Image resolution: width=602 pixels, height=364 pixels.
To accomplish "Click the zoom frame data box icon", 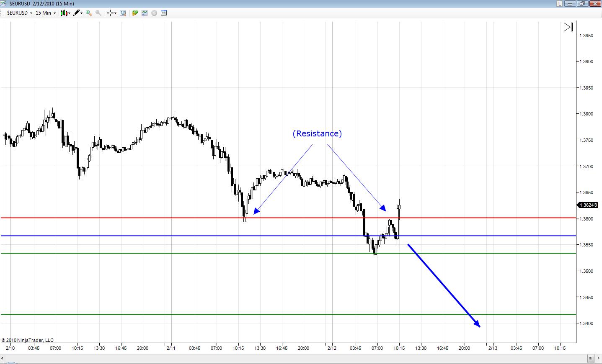I will (123, 13).
